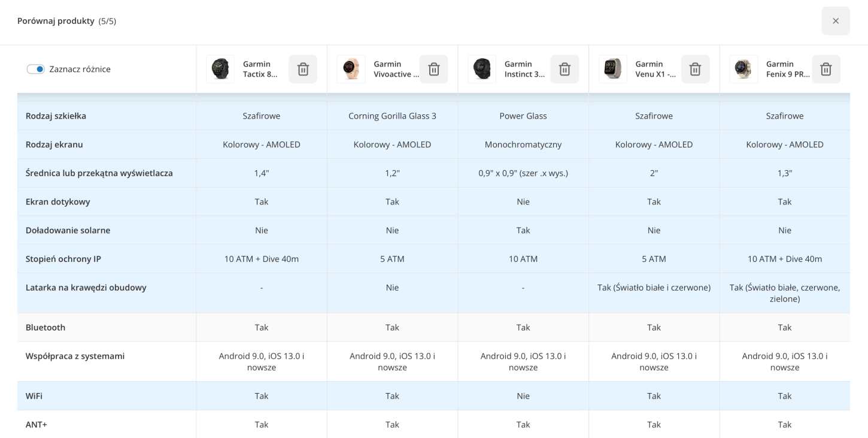Select the Rodzaj szkiełka row label
The width and height of the screenshot is (868, 438).
(x=56, y=116)
